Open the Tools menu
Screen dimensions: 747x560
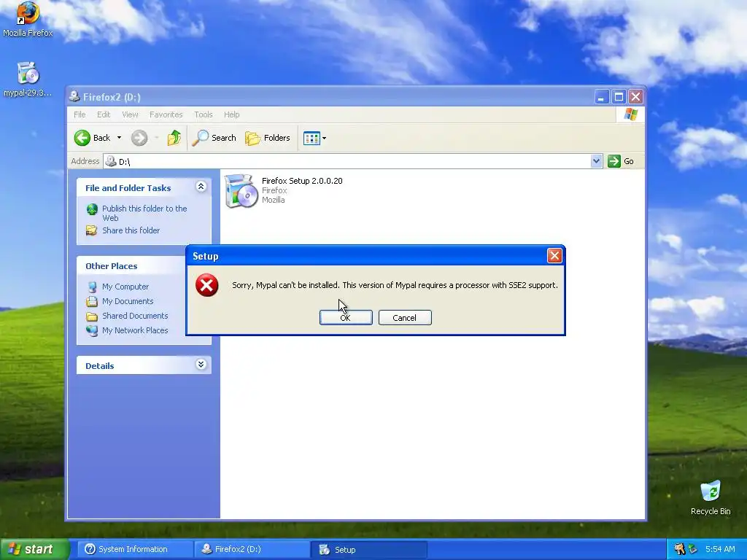pyautogui.click(x=203, y=114)
